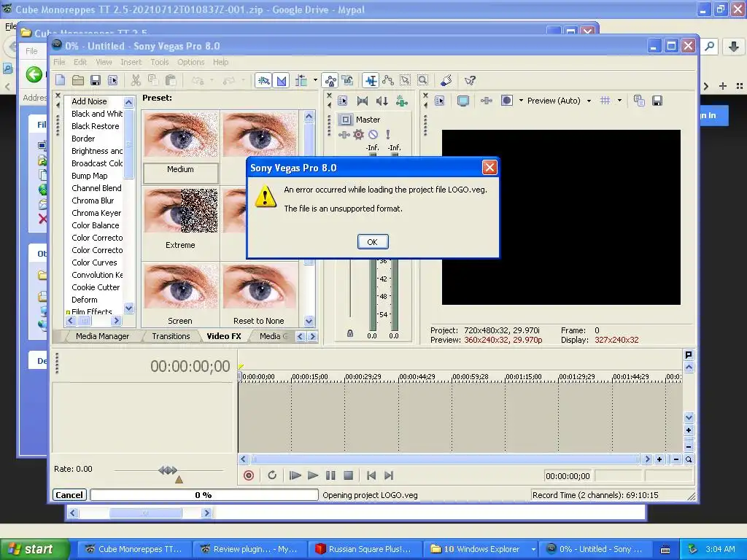
Task: Open Windows Start menu
Action: (x=34, y=549)
